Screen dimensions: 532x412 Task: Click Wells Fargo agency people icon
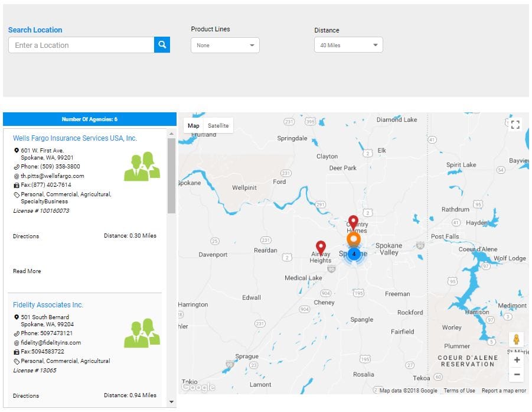point(142,167)
